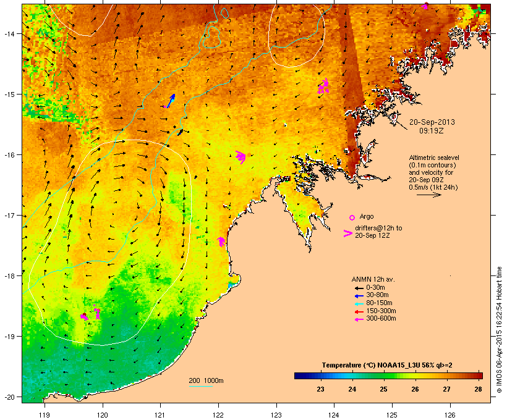Click the Argo legend label

[x=367, y=216]
